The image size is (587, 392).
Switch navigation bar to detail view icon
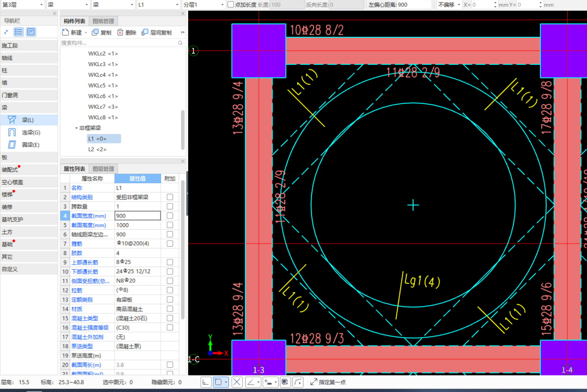pos(31,32)
